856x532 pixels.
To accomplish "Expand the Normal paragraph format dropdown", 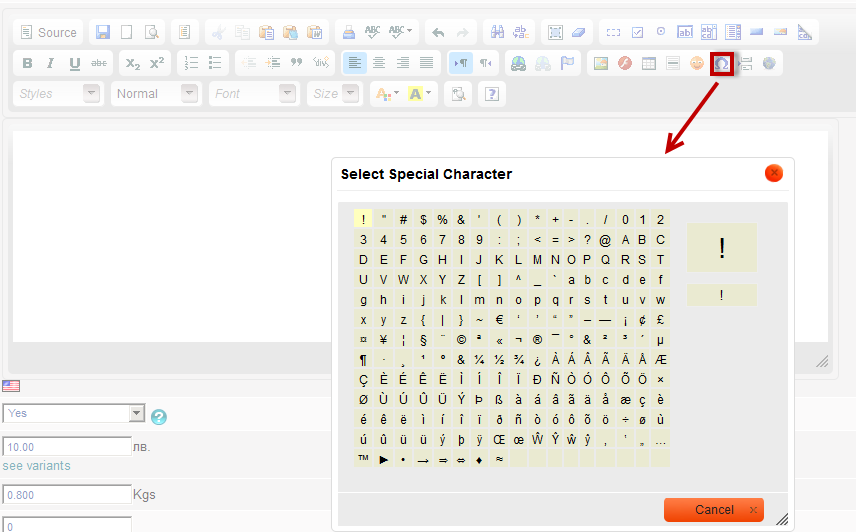I will point(155,94).
